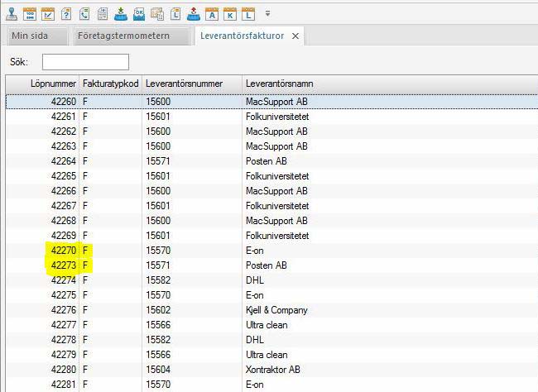Click the Kjell & Company supplier name
Image resolution: width=538 pixels, height=392 pixels.
click(x=276, y=310)
